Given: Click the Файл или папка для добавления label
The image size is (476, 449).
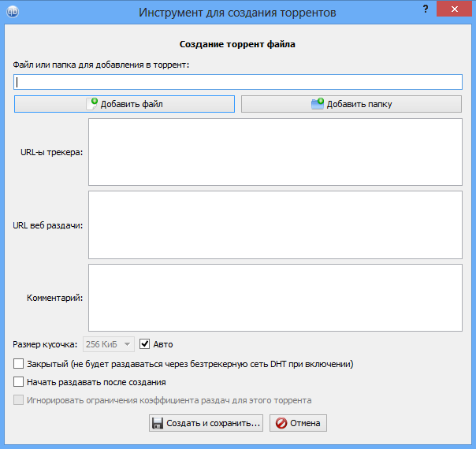Looking at the screenshot, I should pyautogui.click(x=101, y=65).
